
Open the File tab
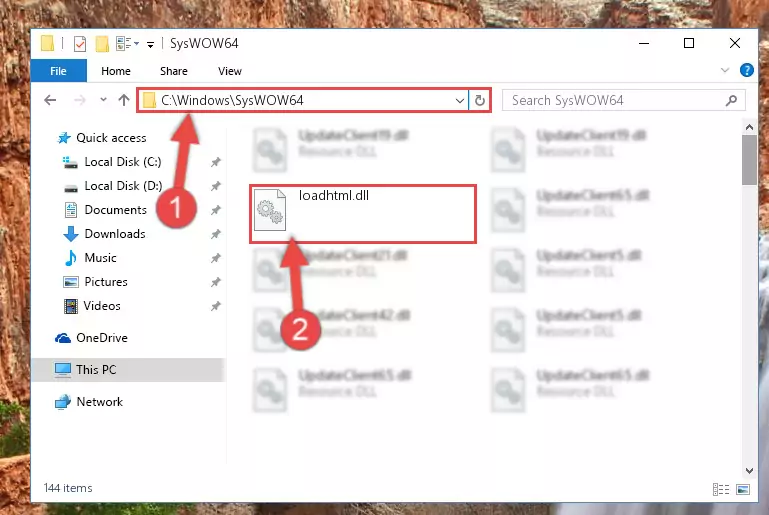[58, 71]
